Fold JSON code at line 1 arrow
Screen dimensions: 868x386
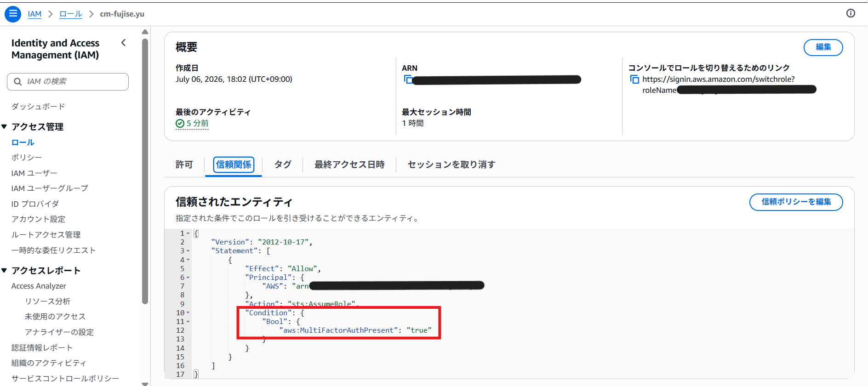click(188, 233)
